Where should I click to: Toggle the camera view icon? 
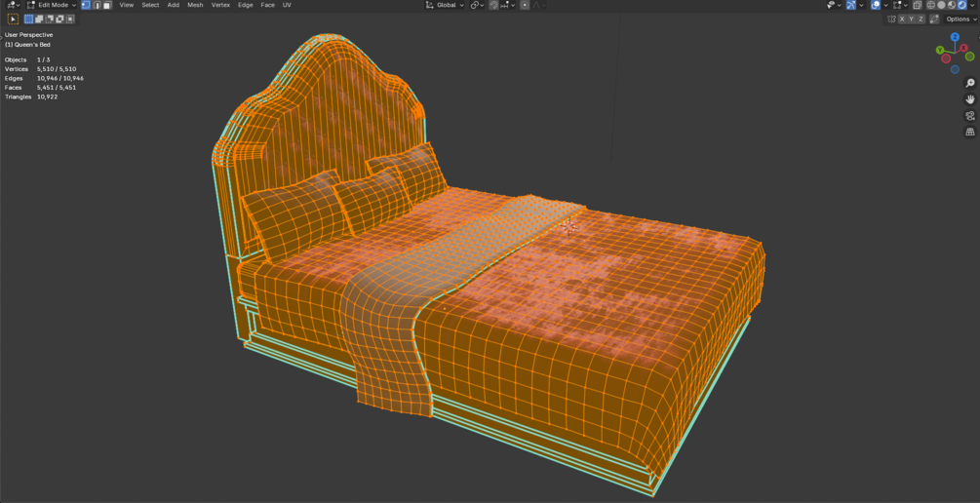(x=970, y=116)
